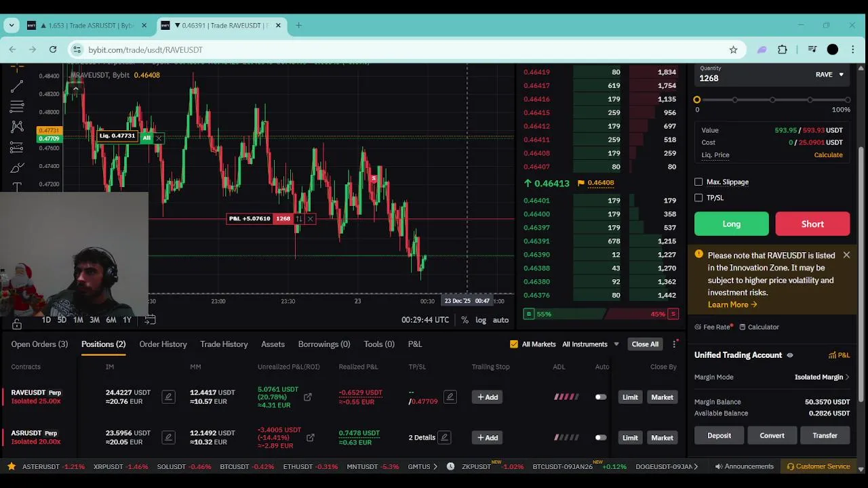Show Unified Trading Account balance visibility eye
The image size is (868, 488).
pos(789,355)
